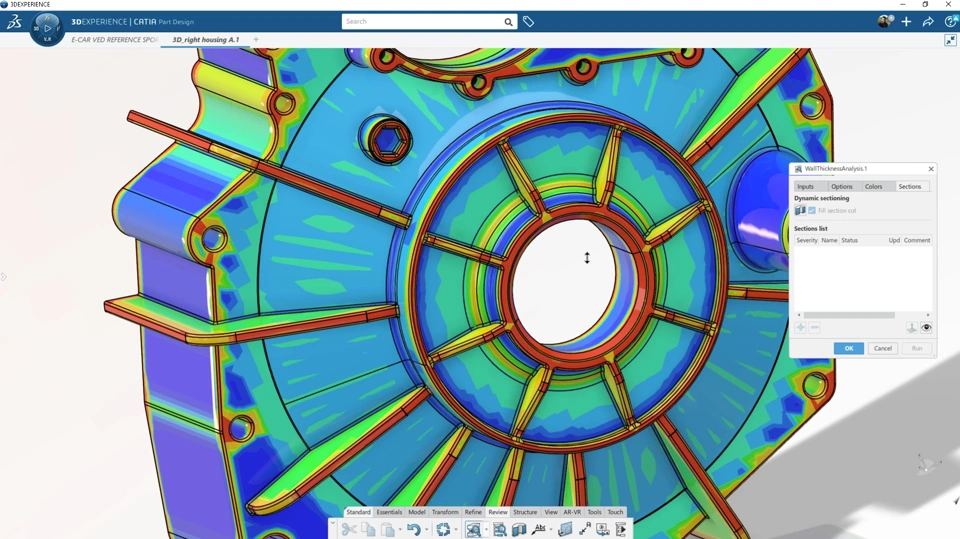Open the tags icon beside search
The image size is (960, 539).
[528, 22]
